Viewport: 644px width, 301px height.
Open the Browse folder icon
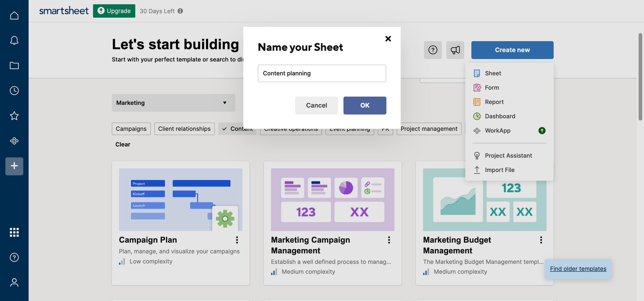14,66
